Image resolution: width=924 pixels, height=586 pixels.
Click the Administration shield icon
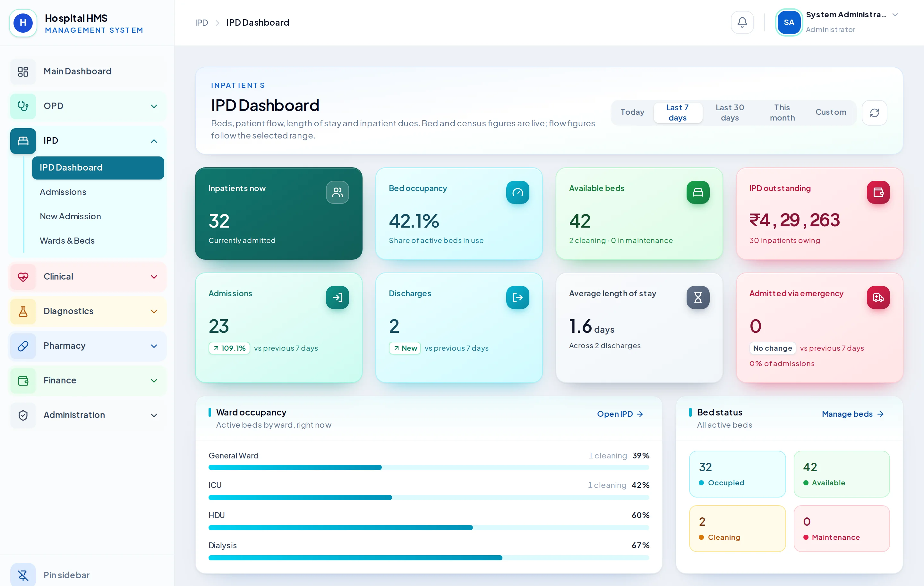[x=23, y=415]
